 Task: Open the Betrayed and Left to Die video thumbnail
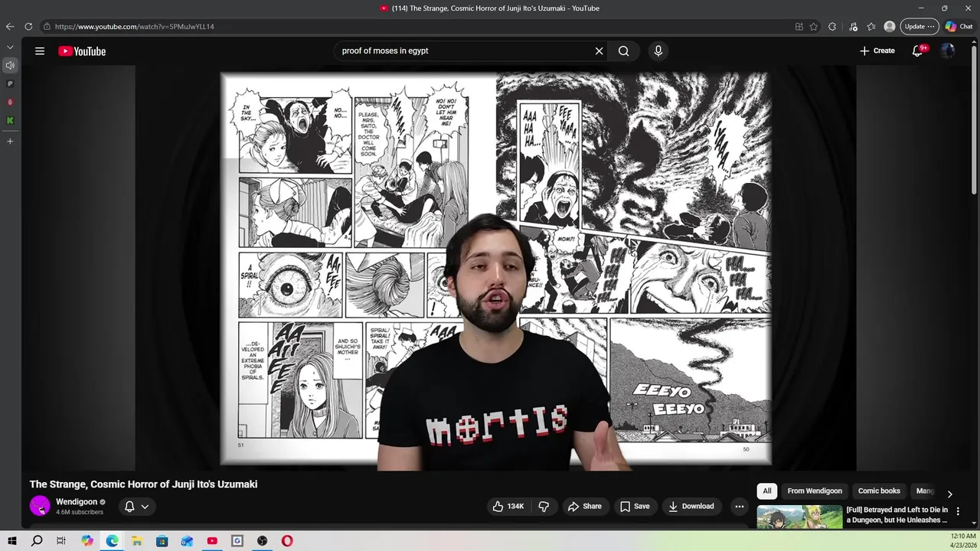pos(799,517)
